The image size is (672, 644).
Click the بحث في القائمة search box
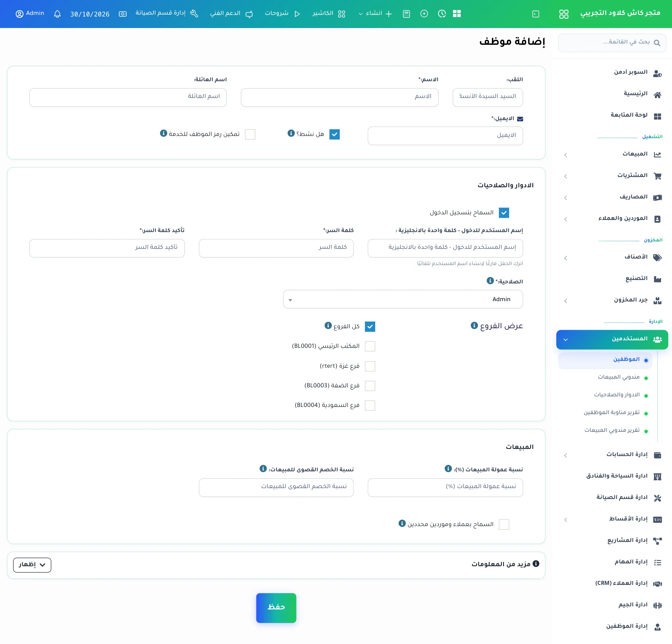pos(612,43)
